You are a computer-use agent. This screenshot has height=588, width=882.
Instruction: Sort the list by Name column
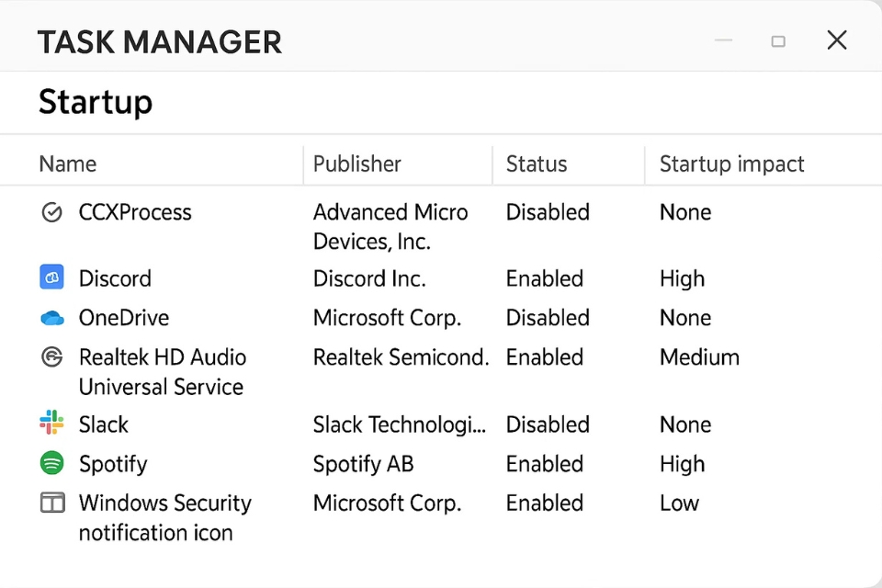(x=68, y=164)
